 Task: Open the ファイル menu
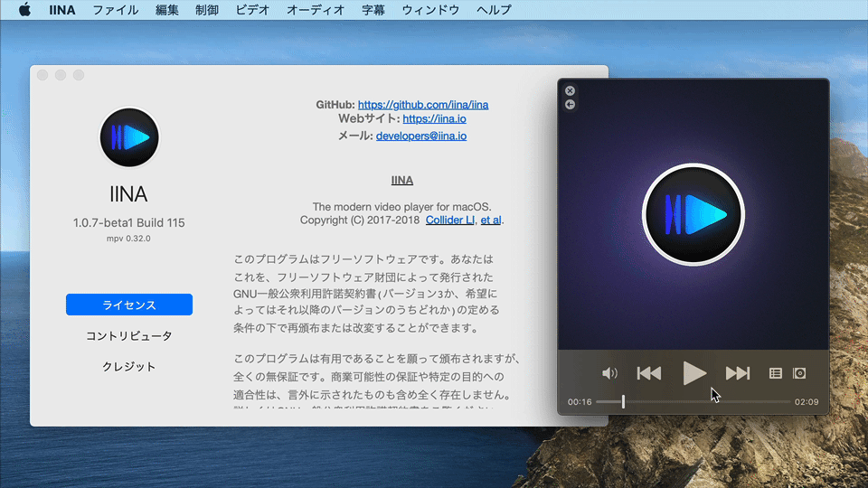[x=115, y=10]
